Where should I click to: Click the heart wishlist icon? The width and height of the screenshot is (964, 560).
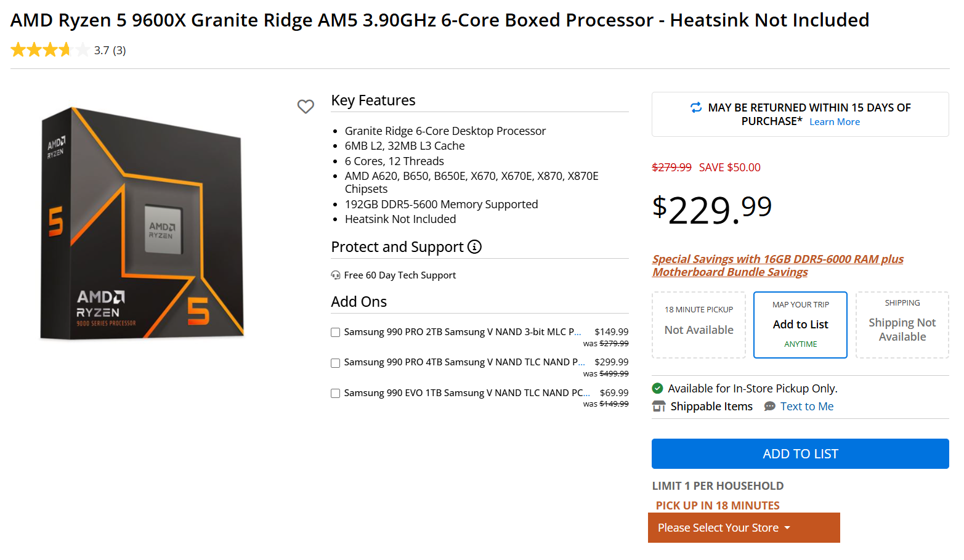306,107
